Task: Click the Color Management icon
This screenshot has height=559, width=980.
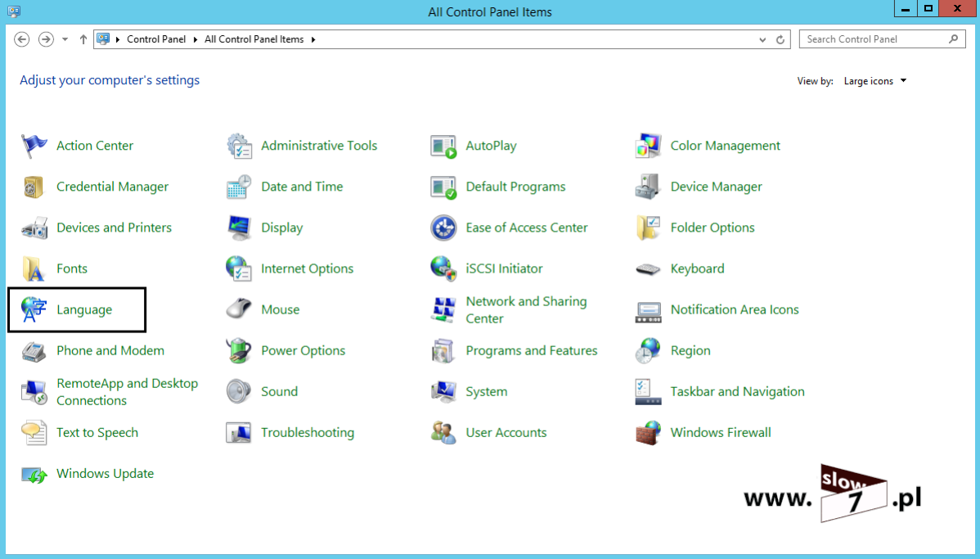Action: tap(648, 147)
